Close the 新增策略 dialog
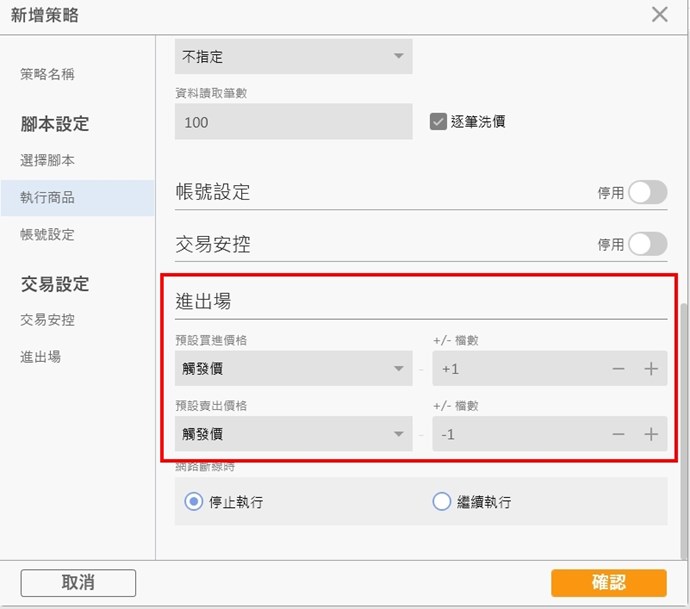 point(660,15)
